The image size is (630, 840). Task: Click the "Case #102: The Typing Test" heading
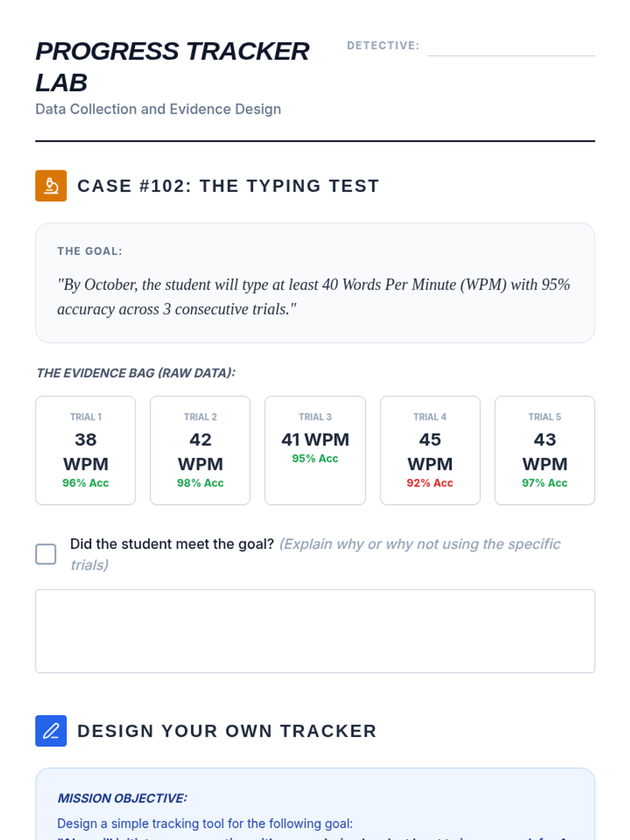[x=228, y=186]
